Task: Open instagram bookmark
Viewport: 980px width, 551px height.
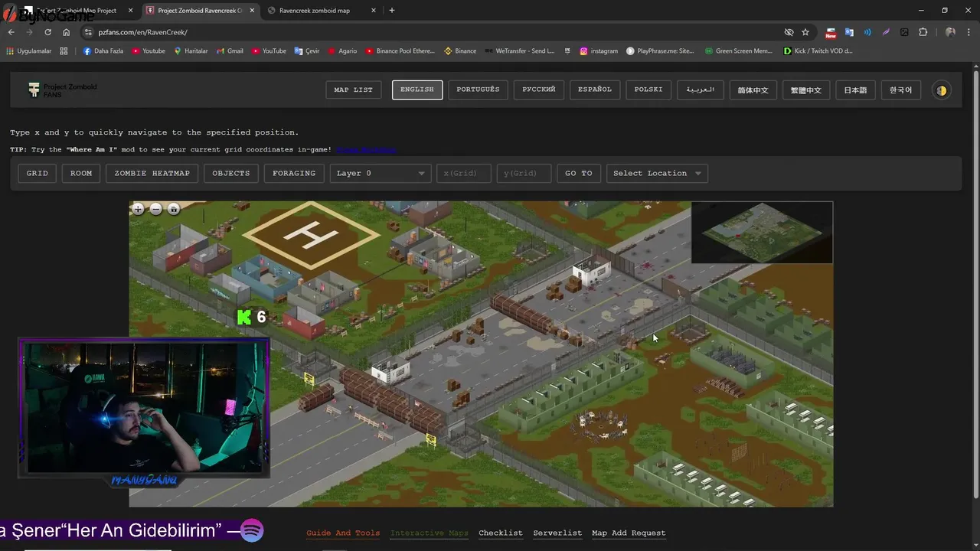Action: point(598,51)
